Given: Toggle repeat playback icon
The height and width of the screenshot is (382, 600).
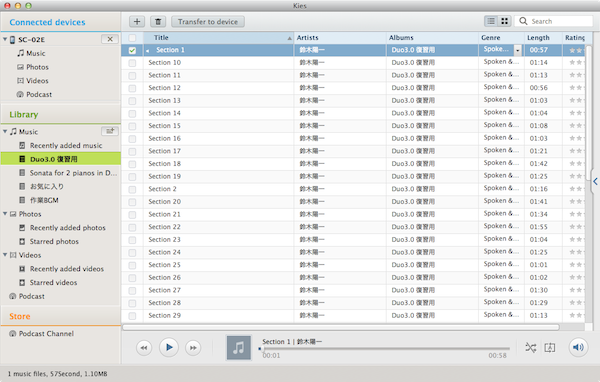Looking at the screenshot, I should pos(549,348).
